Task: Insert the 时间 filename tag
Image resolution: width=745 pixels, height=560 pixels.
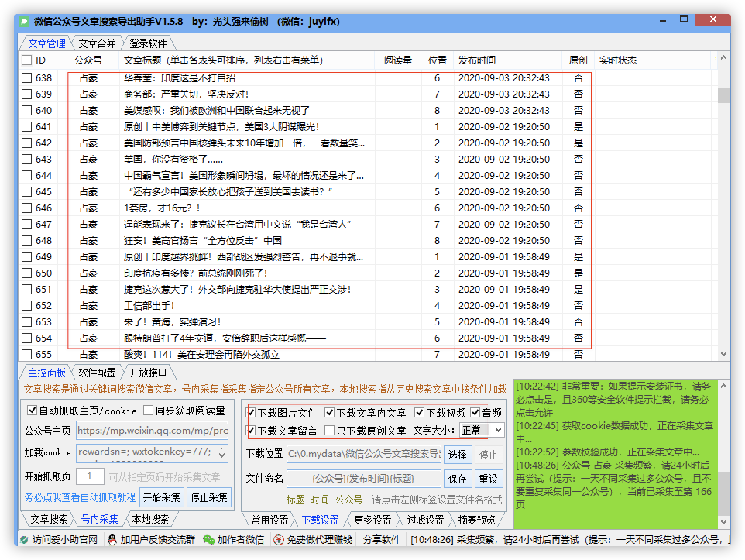Action: [319, 500]
